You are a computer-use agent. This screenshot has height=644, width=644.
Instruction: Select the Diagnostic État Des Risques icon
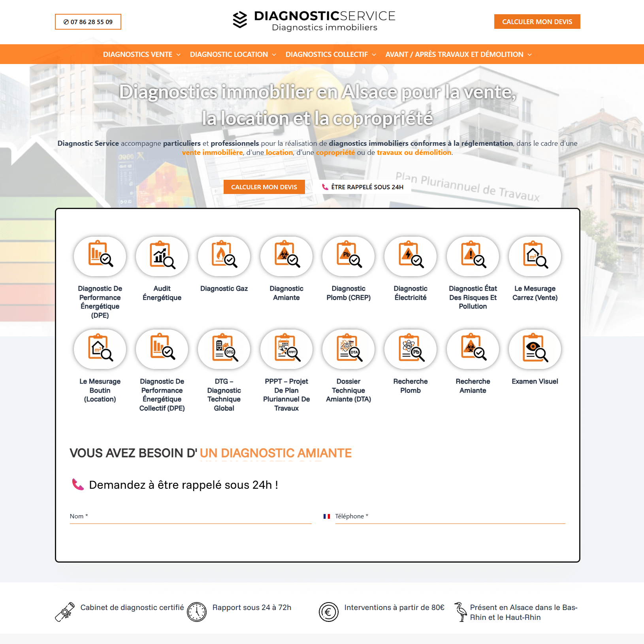(473, 256)
